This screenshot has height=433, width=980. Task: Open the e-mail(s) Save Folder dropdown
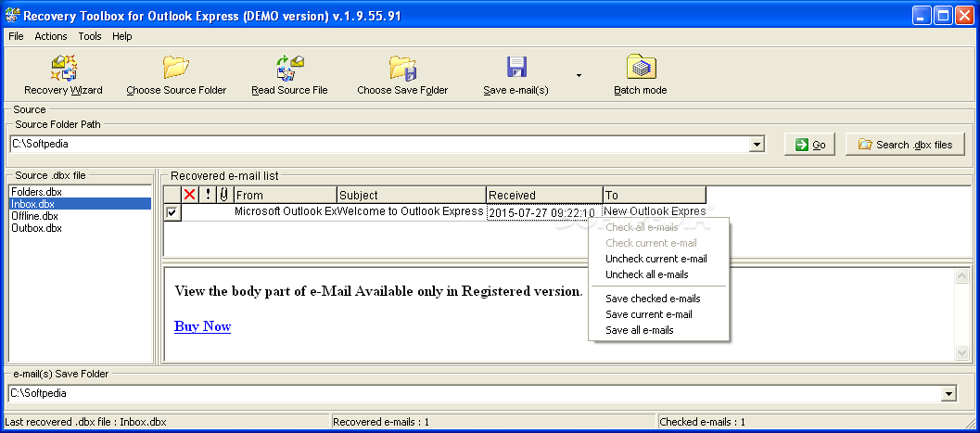(949, 394)
